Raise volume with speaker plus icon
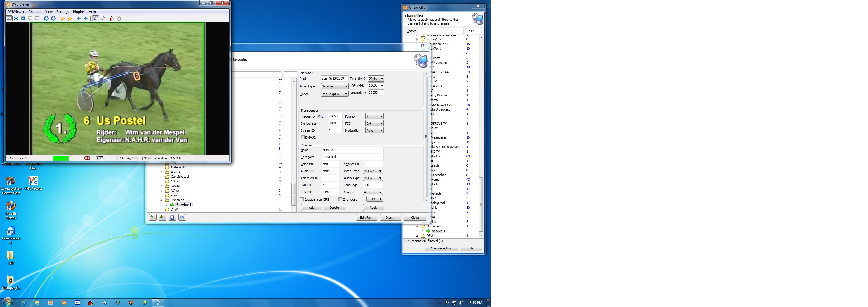Screen dimensions: 868x307 click(86, 18)
